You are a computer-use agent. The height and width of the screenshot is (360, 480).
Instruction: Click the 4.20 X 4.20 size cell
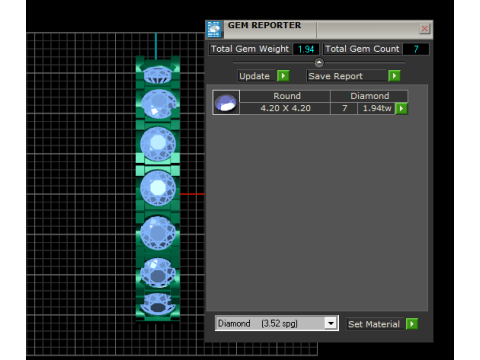point(285,108)
